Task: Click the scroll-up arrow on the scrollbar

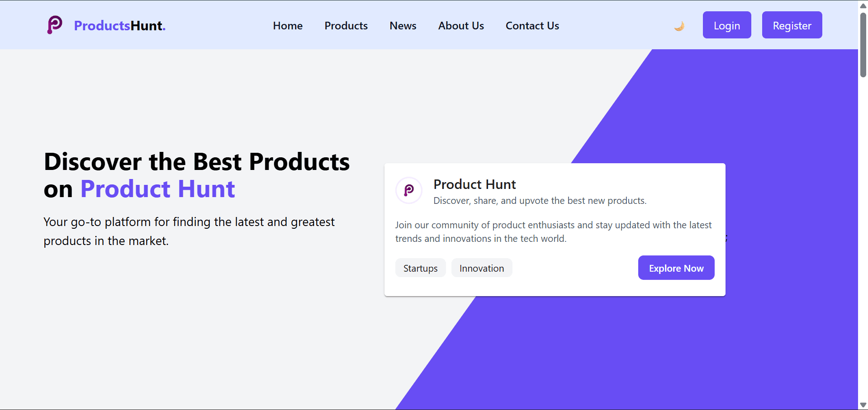Action: pos(863,5)
